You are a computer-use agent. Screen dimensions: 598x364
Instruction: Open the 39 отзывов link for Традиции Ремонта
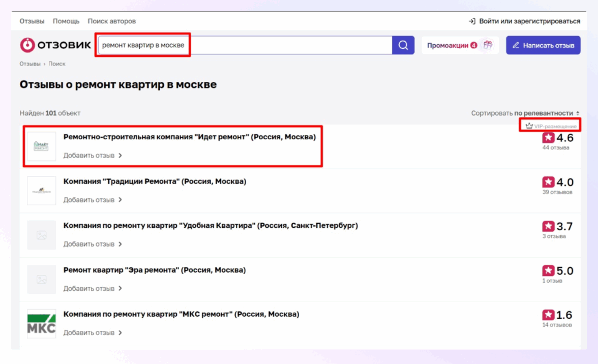(557, 192)
